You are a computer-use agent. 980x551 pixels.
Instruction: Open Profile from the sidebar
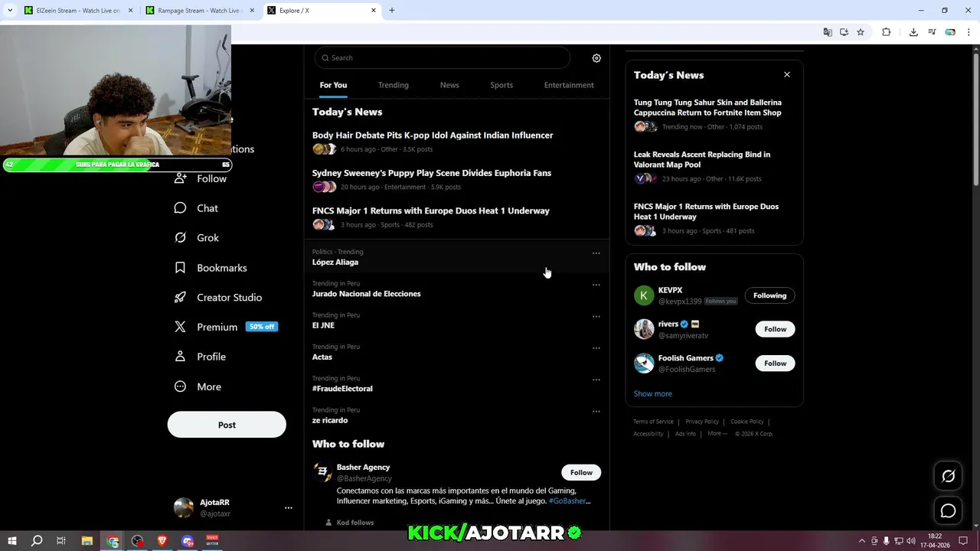[x=199, y=357]
